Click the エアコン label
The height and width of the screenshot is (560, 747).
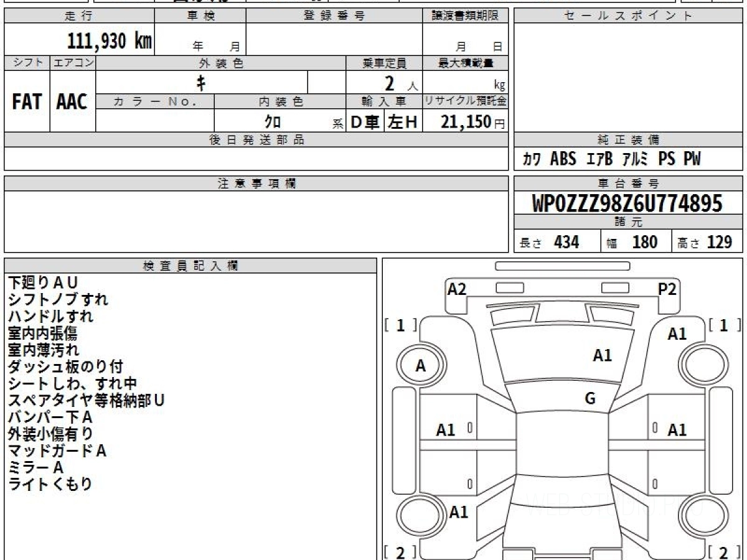tap(73, 63)
